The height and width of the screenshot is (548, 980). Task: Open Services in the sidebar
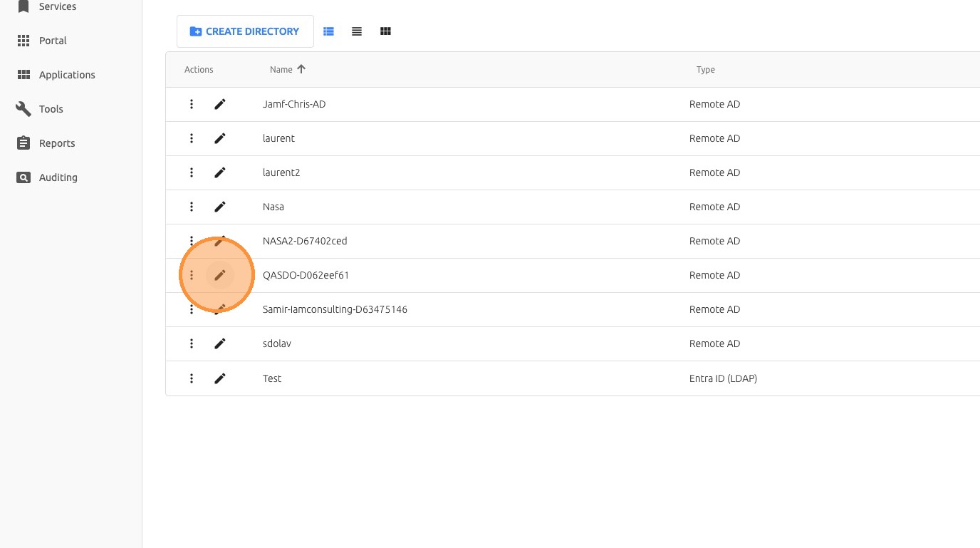tap(58, 6)
